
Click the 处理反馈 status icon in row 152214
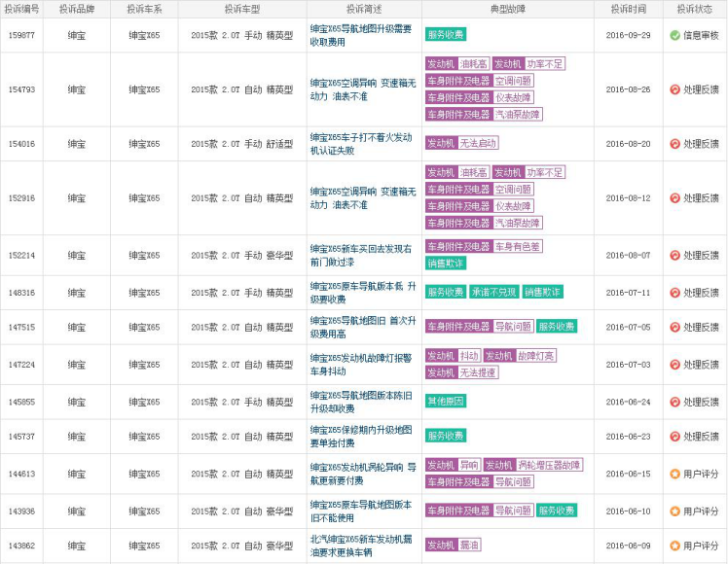675,255
